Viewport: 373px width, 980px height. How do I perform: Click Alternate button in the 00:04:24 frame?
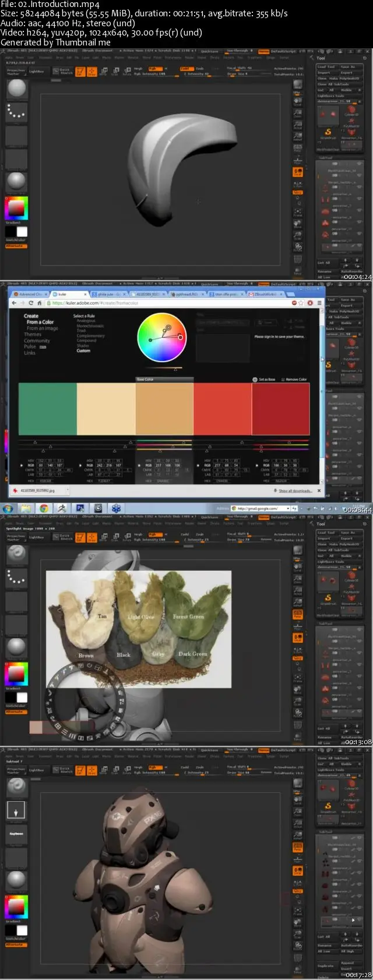pos(16,246)
